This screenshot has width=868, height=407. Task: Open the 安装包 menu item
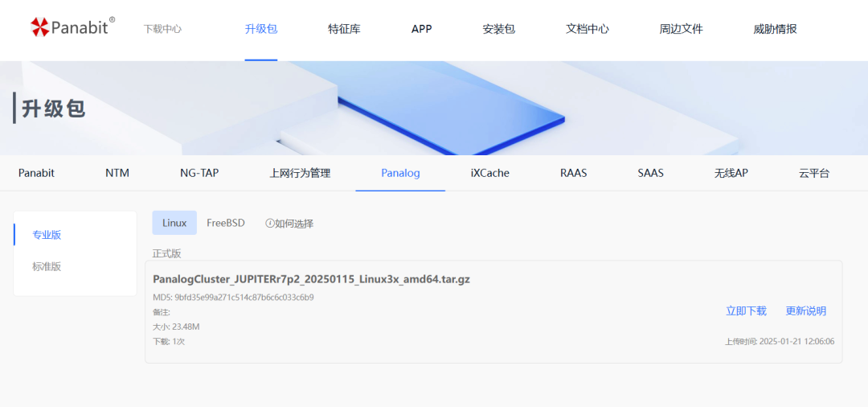(x=499, y=29)
